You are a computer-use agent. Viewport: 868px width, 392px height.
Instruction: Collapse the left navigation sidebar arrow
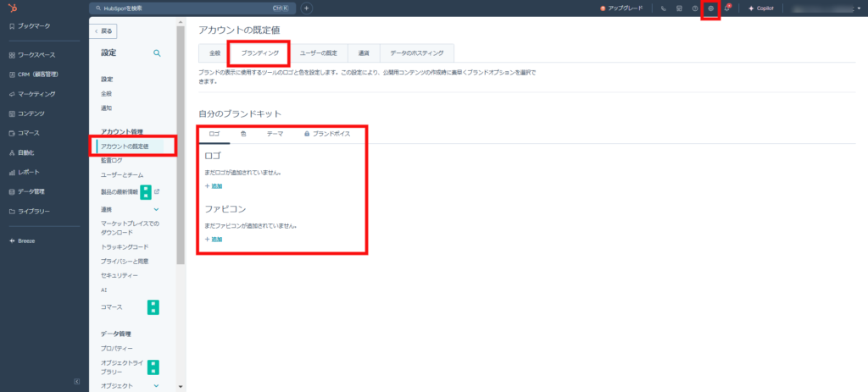(x=77, y=381)
